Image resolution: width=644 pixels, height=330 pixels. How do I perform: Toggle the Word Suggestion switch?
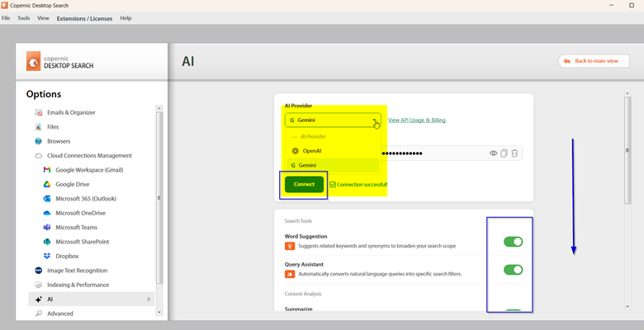(513, 242)
